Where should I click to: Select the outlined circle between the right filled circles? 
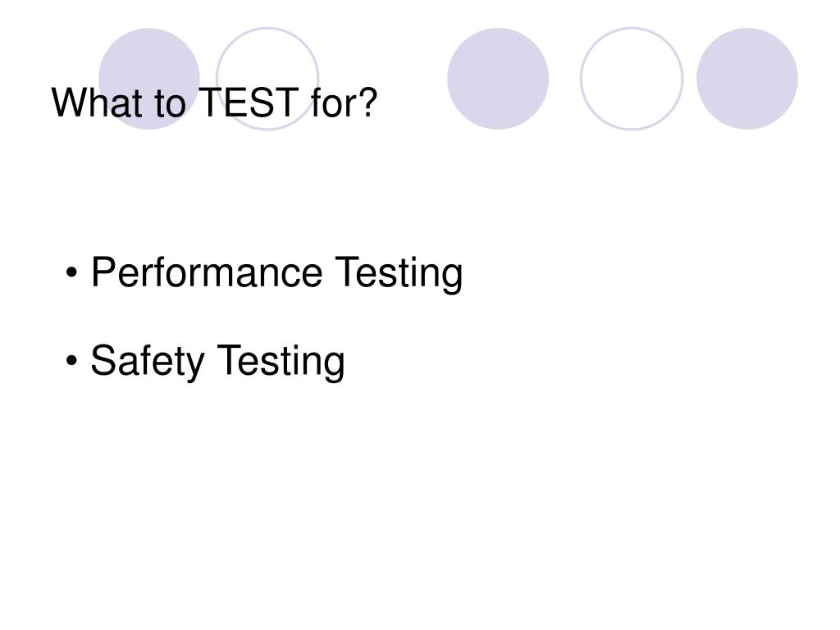(x=632, y=79)
